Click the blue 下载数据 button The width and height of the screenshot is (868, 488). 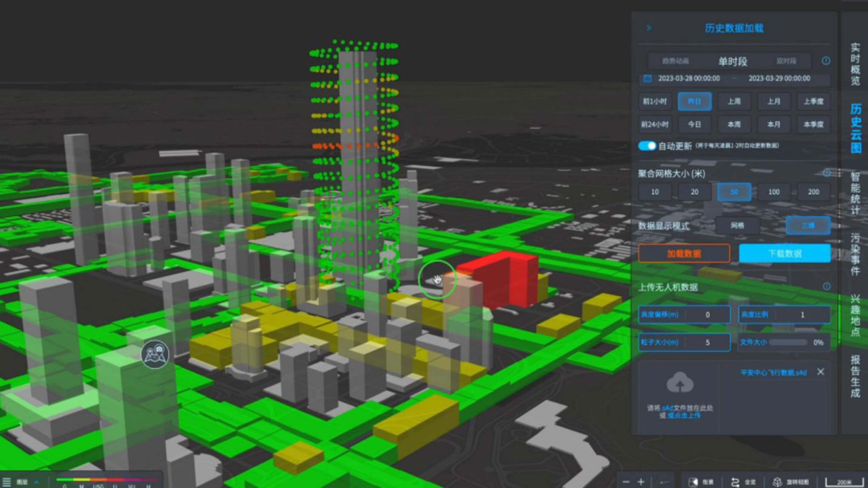pyautogui.click(x=785, y=254)
